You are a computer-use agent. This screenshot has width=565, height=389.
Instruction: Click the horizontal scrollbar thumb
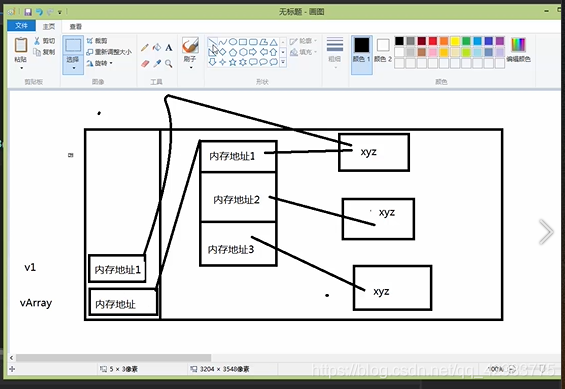tap(114, 357)
